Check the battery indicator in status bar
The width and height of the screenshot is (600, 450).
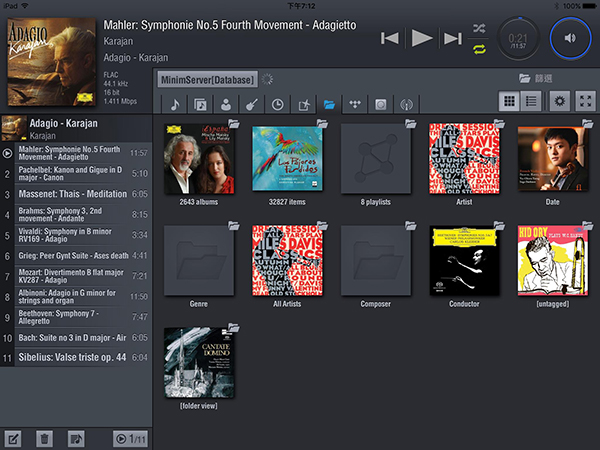click(589, 5)
